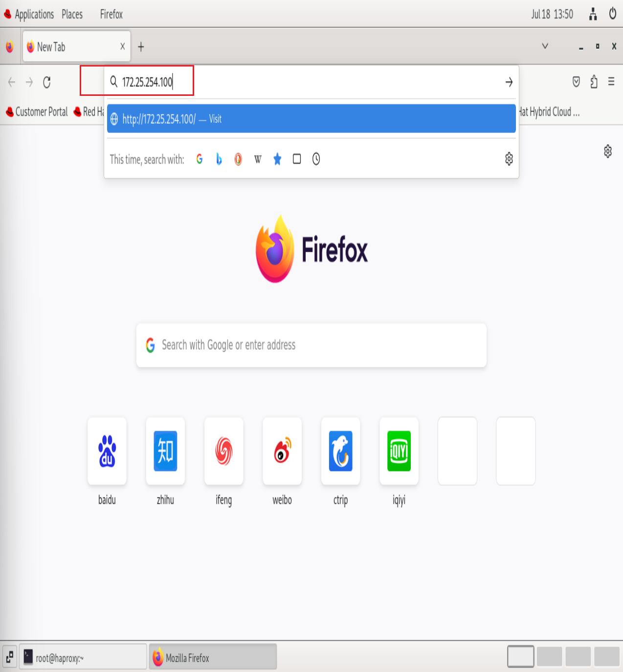Click the forward navigation arrow
623x672 pixels.
tap(29, 82)
